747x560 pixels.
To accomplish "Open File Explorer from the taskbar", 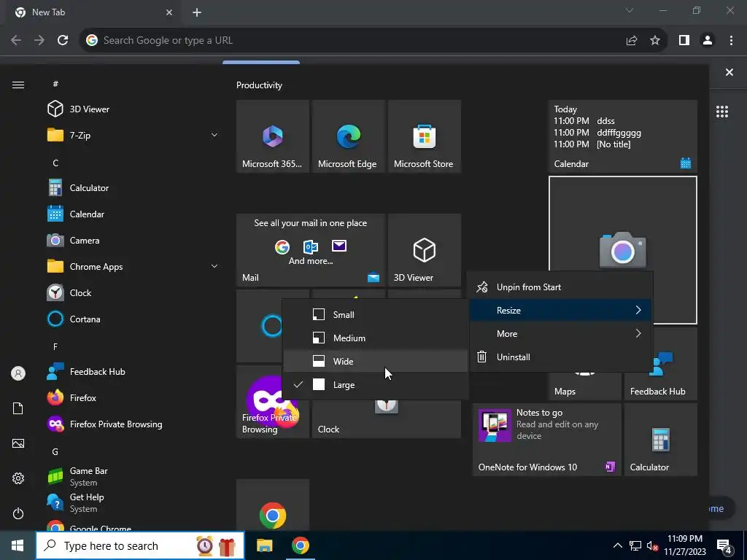I will click(x=264, y=545).
